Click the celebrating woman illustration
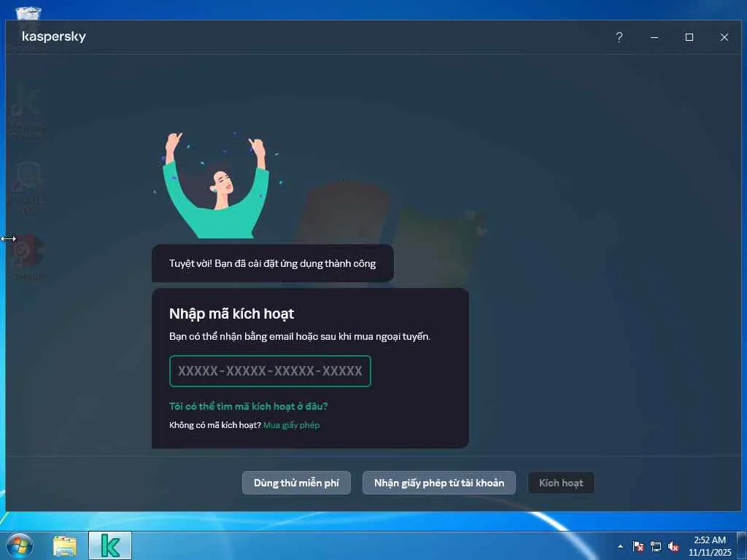 click(216, 184)
